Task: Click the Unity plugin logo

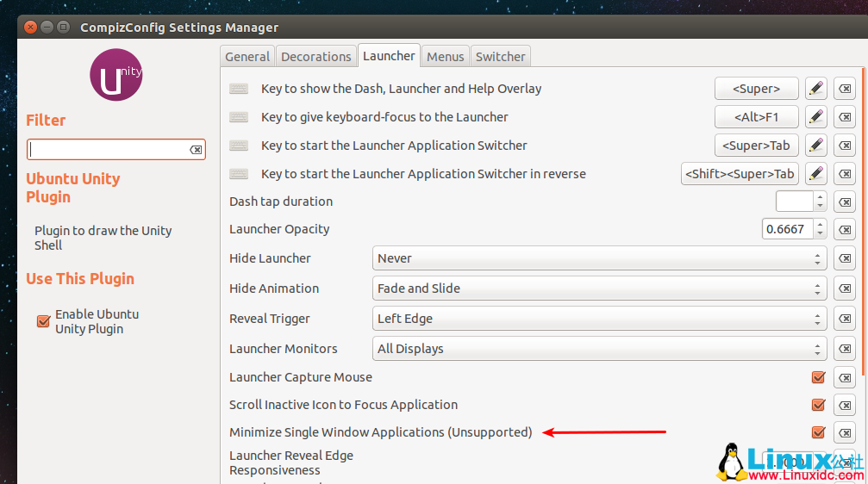Action: pos(116,75)
